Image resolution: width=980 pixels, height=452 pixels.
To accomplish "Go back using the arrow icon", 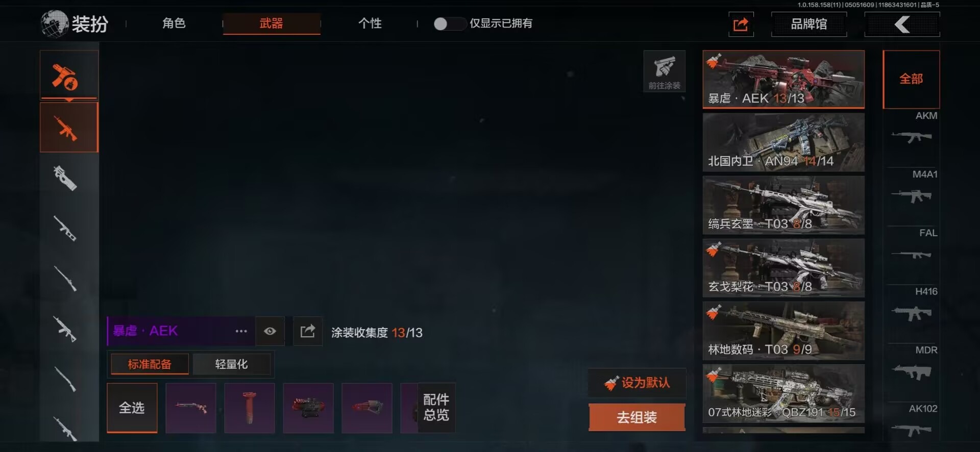I will tap(902, 24).
